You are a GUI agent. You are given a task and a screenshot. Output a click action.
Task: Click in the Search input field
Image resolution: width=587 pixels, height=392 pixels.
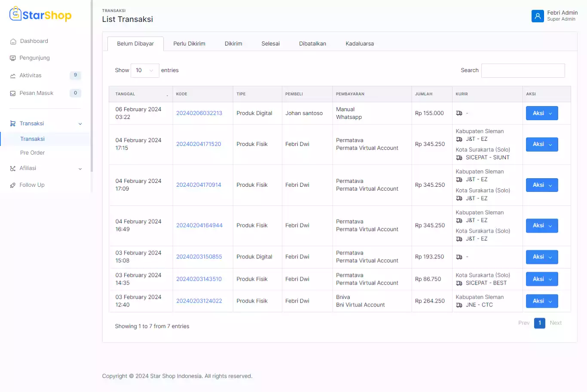(x=523, y=70)
